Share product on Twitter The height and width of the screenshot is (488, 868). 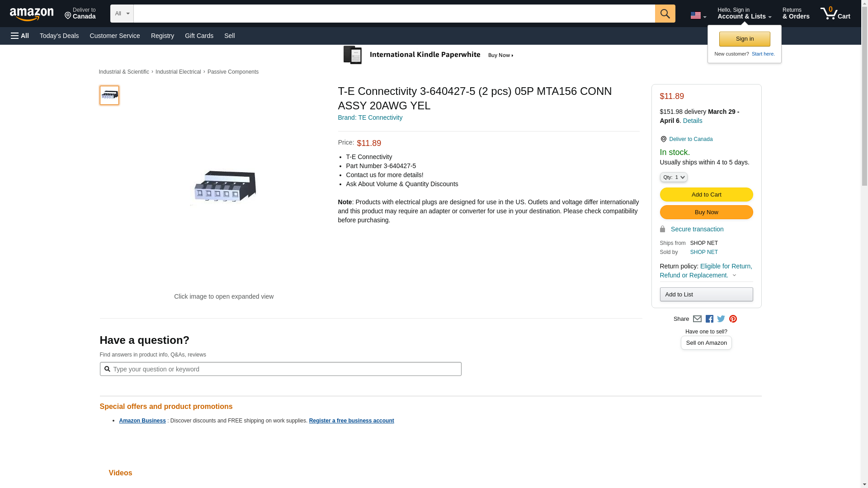coord(721,319)
